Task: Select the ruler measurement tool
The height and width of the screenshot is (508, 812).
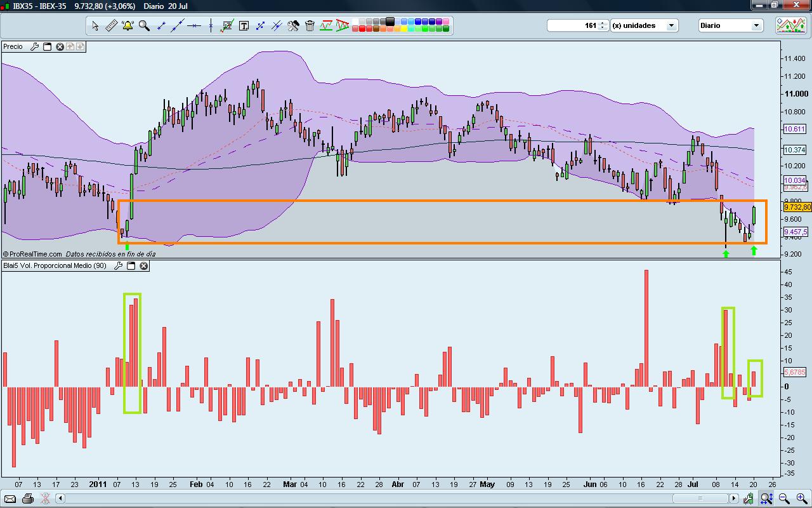Action: pyautogui.click(x=111, y=25)
